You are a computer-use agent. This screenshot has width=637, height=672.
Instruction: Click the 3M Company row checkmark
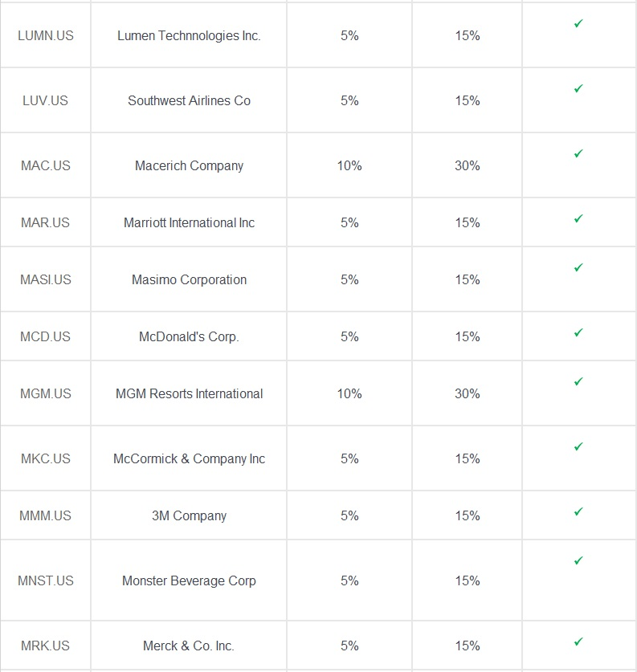click(578, 512)
